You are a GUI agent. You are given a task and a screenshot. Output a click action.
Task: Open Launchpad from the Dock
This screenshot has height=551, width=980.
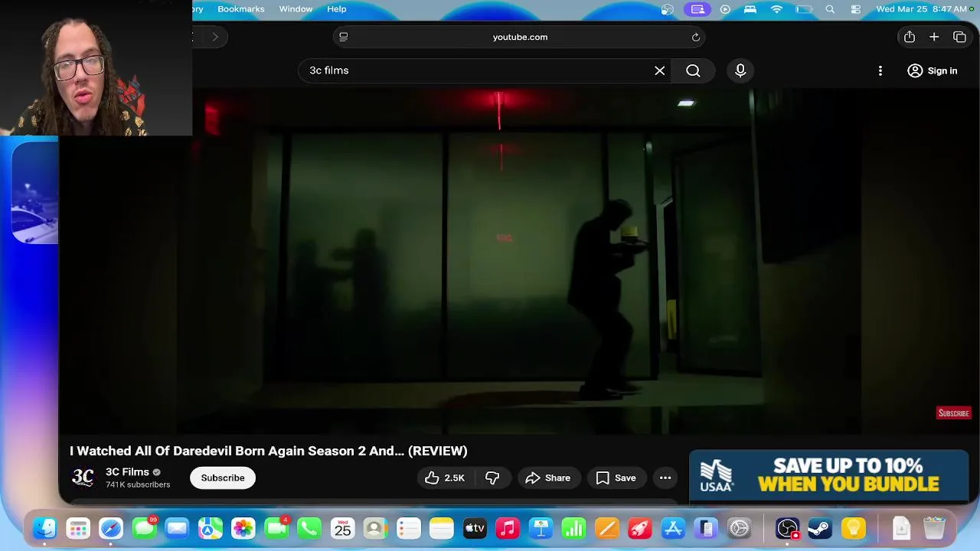(x=77, y=528)
